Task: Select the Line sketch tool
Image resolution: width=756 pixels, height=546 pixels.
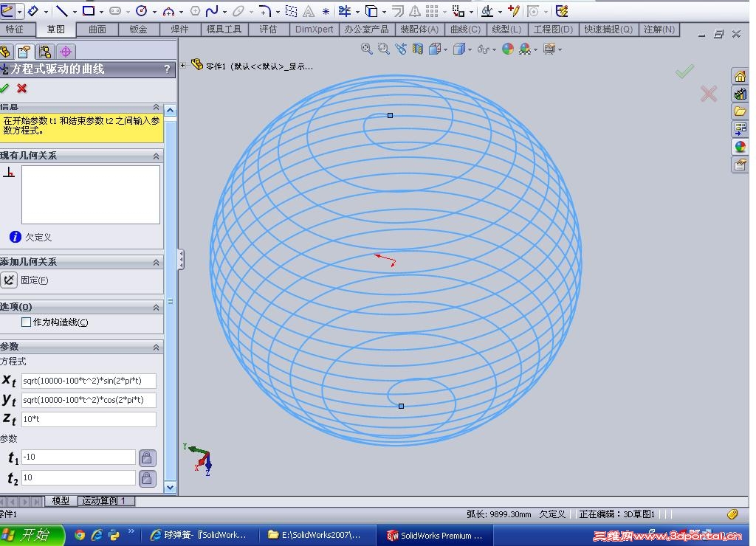Action: [62, 11]
